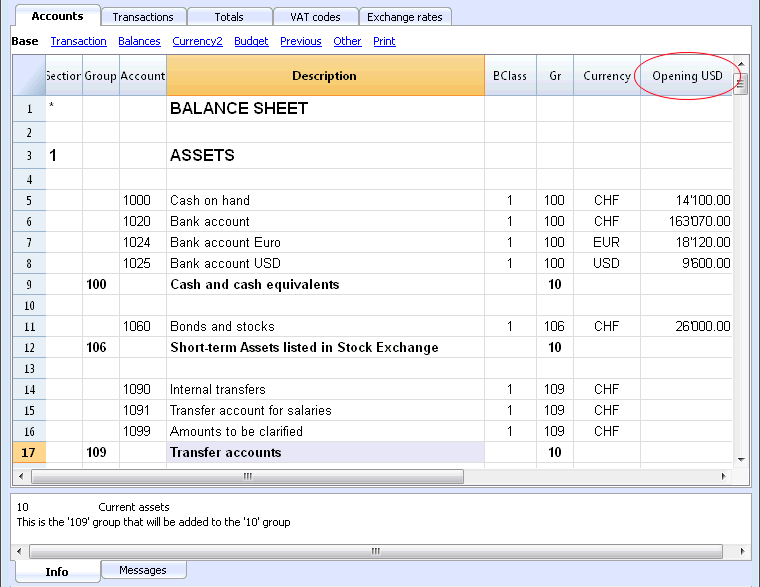This screenshot has width=760, height=587.
Task: Click 'Cash and cash equivalents' cell
Action: (x=325, y=285)
